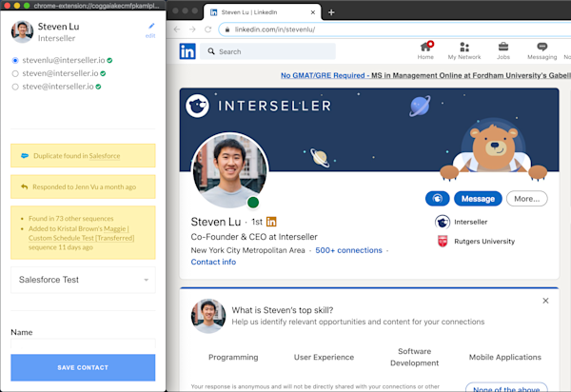
Task: Choose User Experience as top skill
Action: [324, 357]
